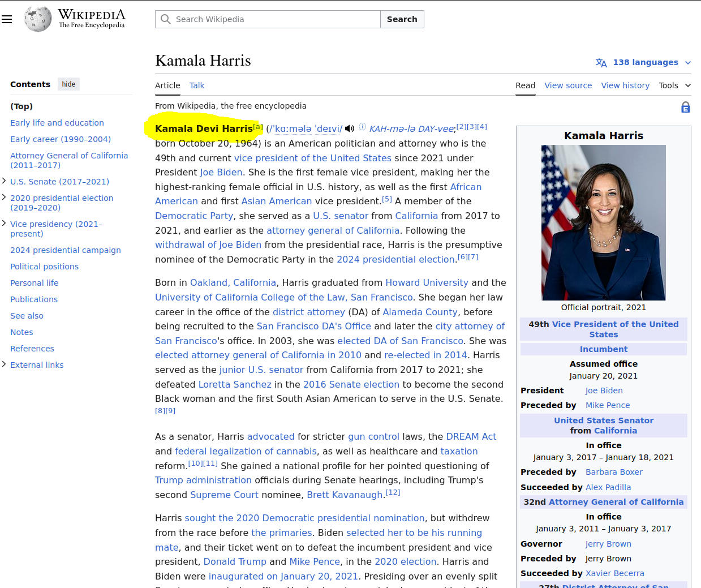701x588 pixels.
Task: Open vice president of the United States link
Action: coord(313,158)
